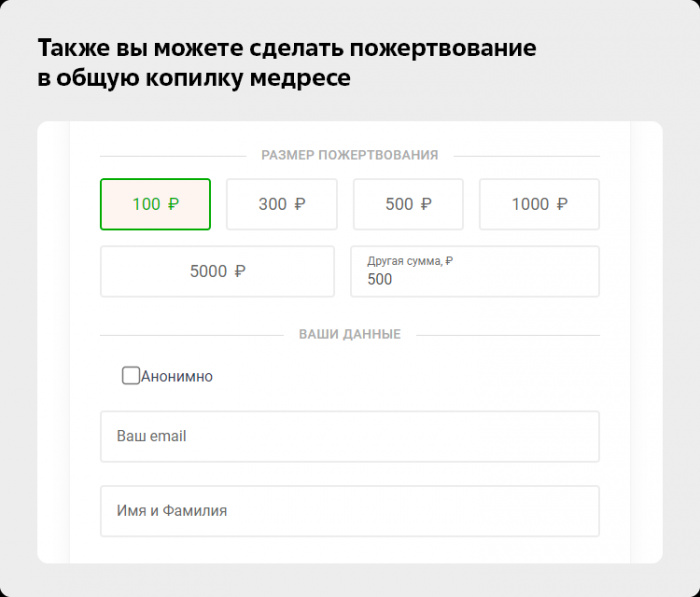
Task: Click the first line of the page heading
Action: [x=287, y=48]
